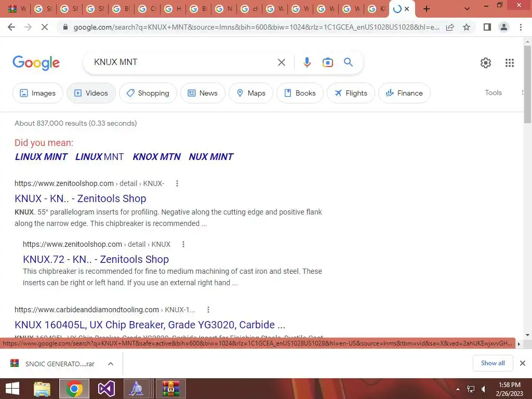Open search Tools options

tap(493, 92)
